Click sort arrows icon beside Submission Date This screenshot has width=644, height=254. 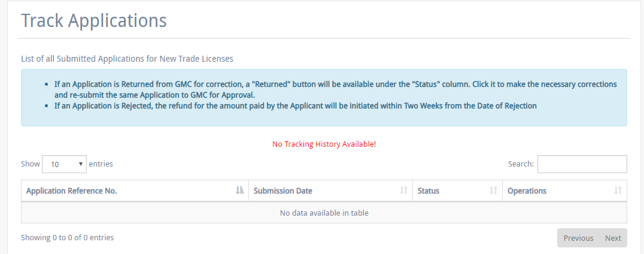pos(404,190)
